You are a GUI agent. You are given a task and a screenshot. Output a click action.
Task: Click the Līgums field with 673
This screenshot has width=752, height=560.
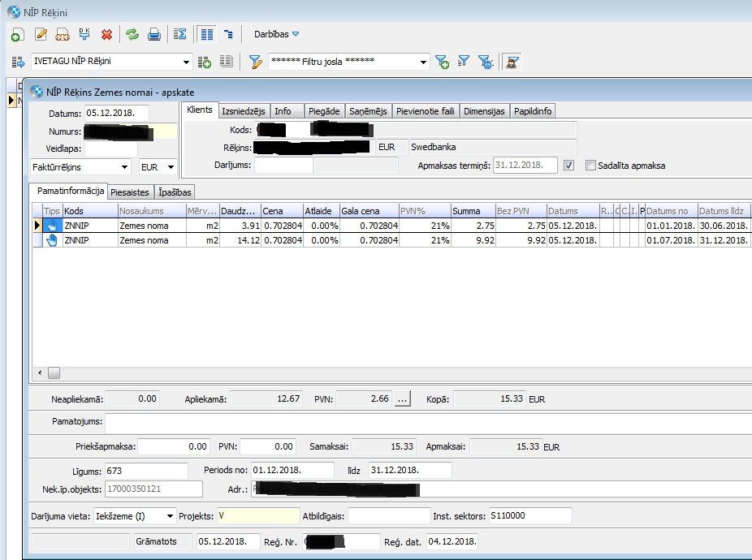pos(146,472)
